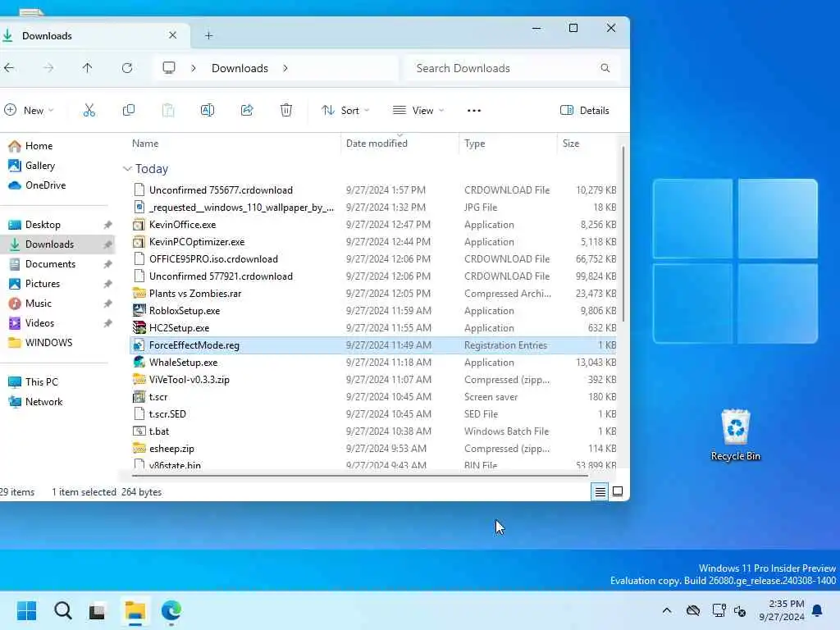The image size is (840, 630).
Task: Open the View dropdown
Action: (418, 111)
